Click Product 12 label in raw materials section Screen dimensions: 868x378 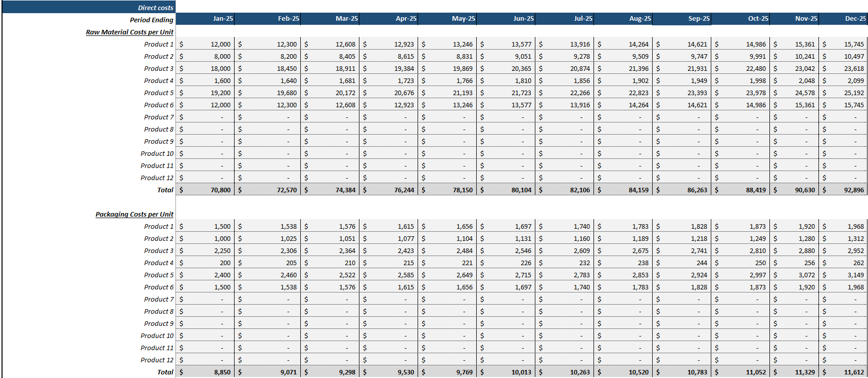point(157,178)
